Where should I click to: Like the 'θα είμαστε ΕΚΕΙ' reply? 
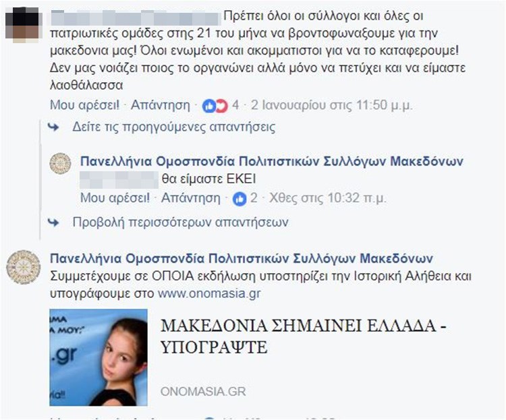point(115,198)
